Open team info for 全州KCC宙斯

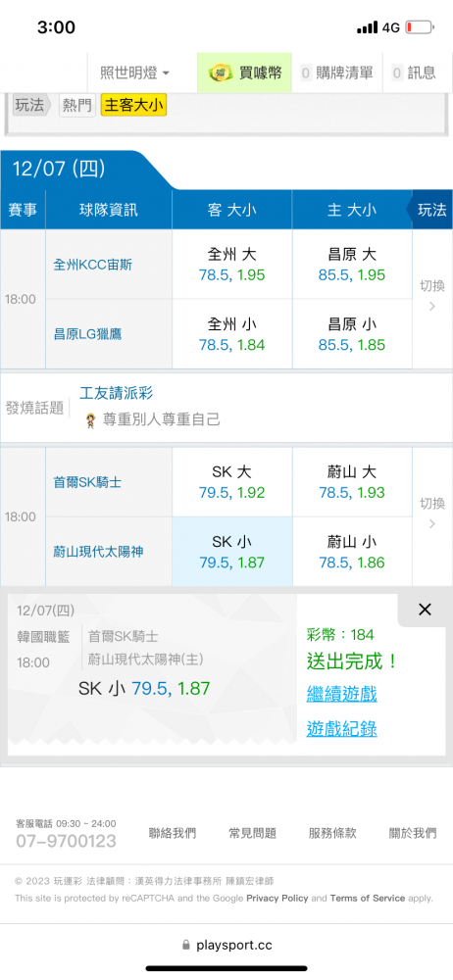coord(92,265)
